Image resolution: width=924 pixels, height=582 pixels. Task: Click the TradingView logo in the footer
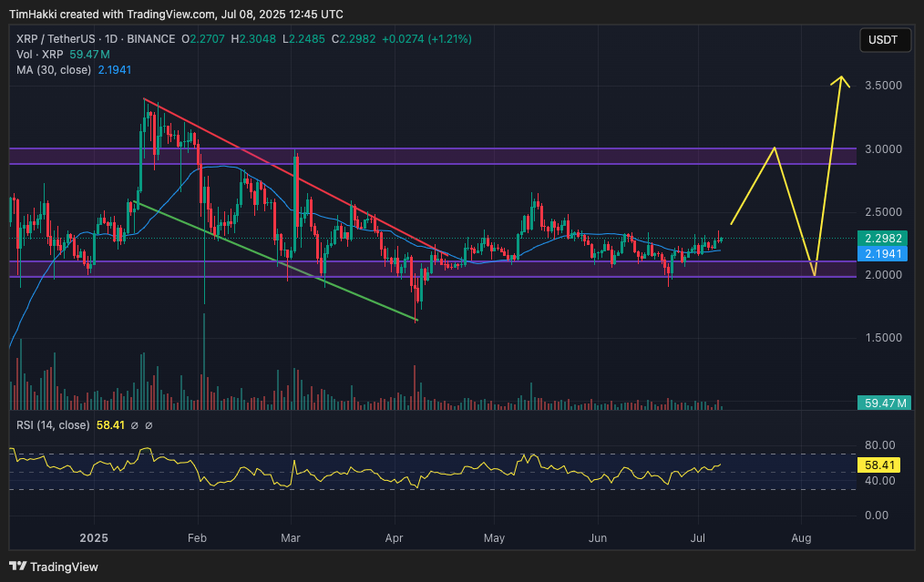(53, 567)
